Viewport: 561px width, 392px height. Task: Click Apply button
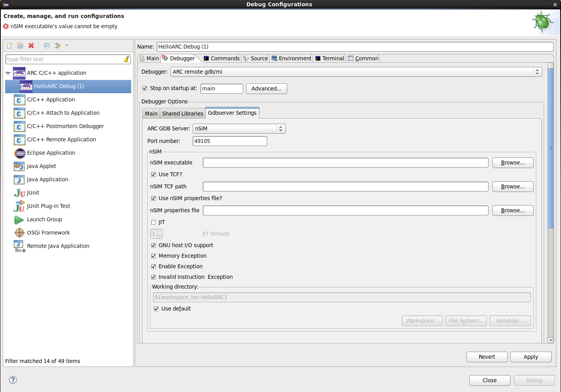click(x=531, y=357)
